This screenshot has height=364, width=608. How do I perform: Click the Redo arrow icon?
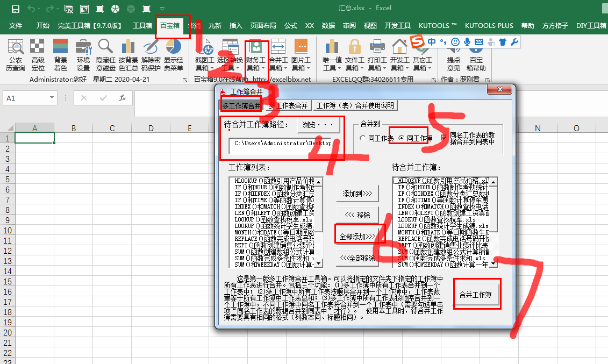tap(49, 9)
